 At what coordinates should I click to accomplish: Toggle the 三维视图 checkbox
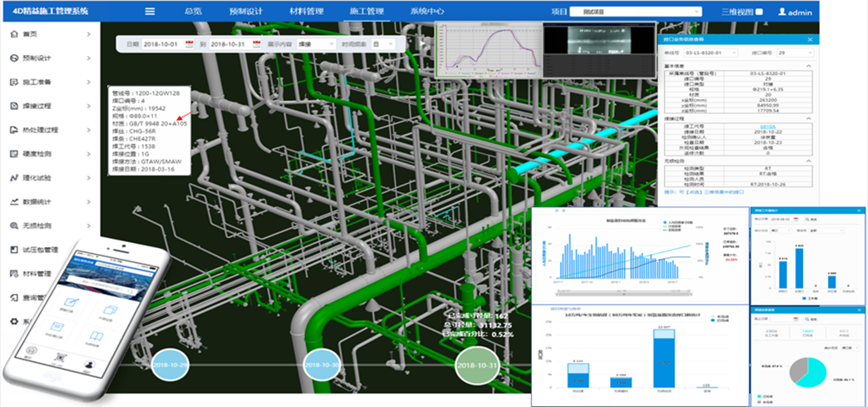(x=760, y=12)
